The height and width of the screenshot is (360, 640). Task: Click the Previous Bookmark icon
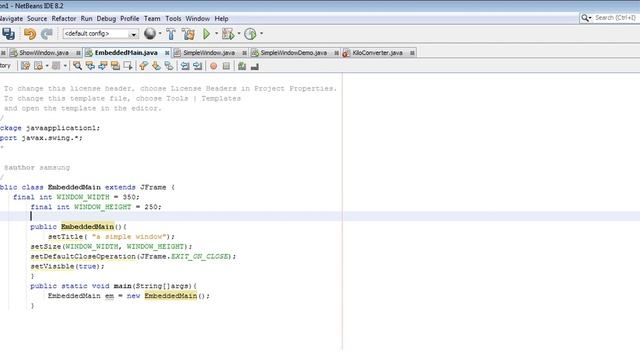(x=143, y=66)
